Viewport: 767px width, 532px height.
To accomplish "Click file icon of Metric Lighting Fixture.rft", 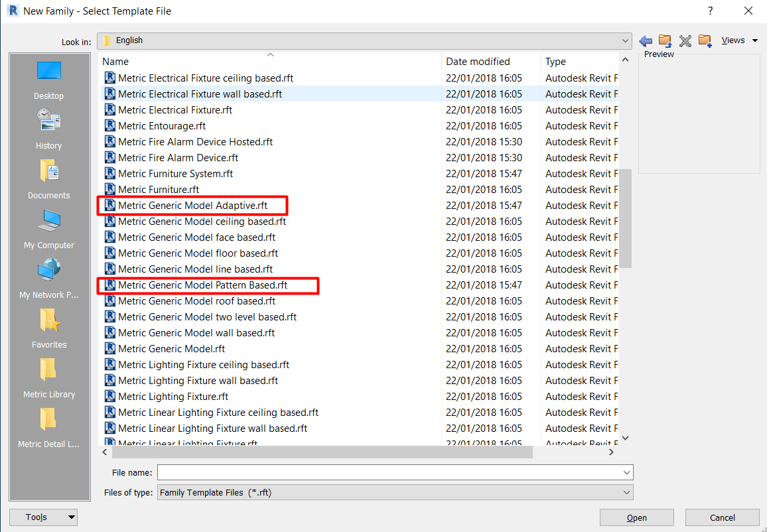I will tap(110, 397).
